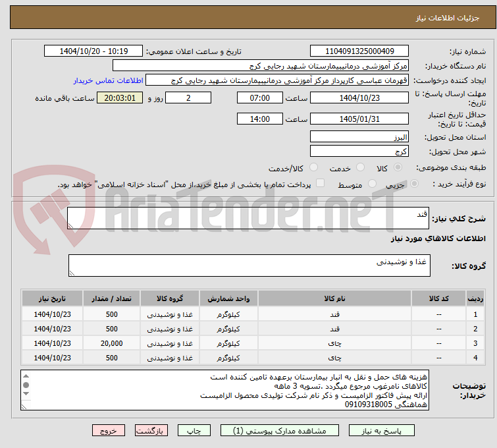The image size is (497, 448).
Task: Click the نام کالا column header
Action: pyautogui.click(x=334, y=298)
